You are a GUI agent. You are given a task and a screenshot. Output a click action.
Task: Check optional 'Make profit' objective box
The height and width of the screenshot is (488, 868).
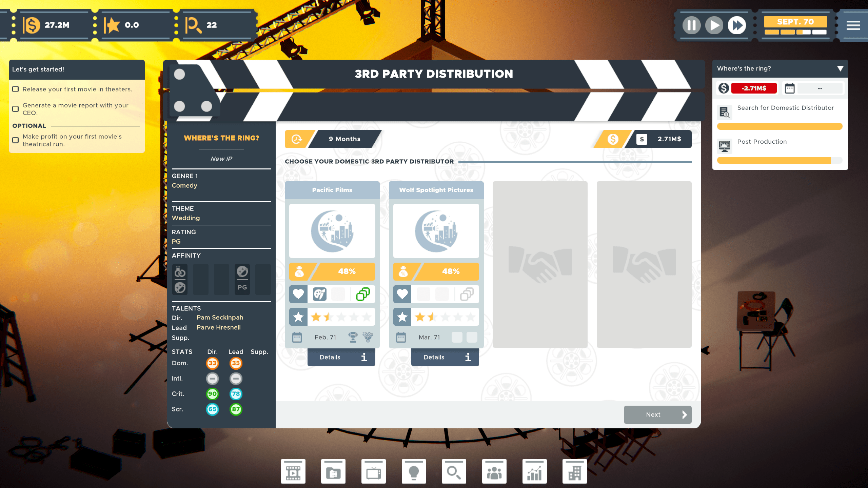tap(16, 140)
